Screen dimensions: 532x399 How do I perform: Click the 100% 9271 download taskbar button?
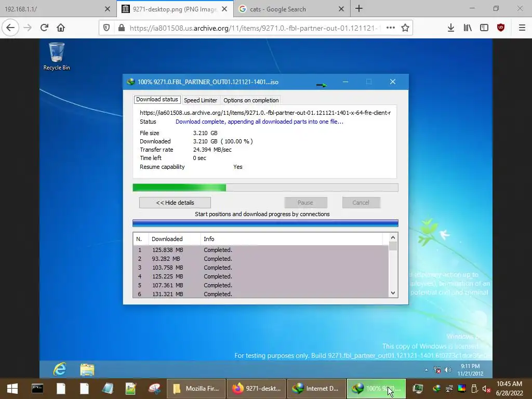click(376, 389)
